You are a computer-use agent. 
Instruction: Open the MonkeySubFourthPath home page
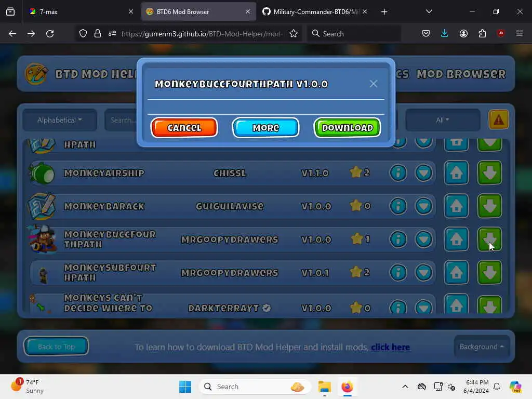coord(456,272)
